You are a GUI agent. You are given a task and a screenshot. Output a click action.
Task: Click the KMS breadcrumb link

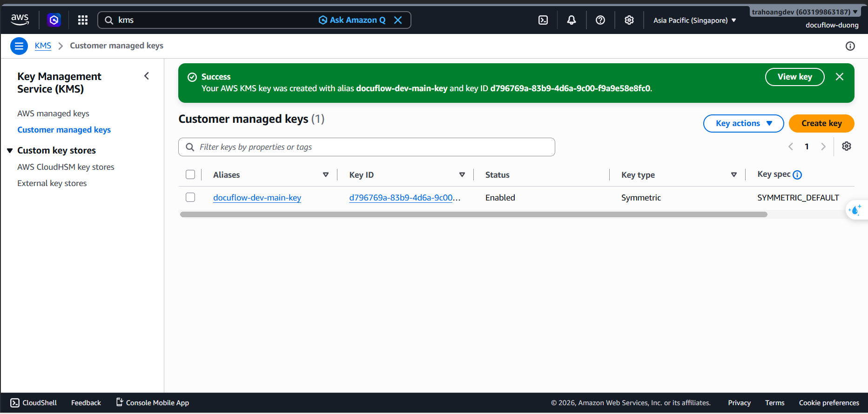(43, 46)
